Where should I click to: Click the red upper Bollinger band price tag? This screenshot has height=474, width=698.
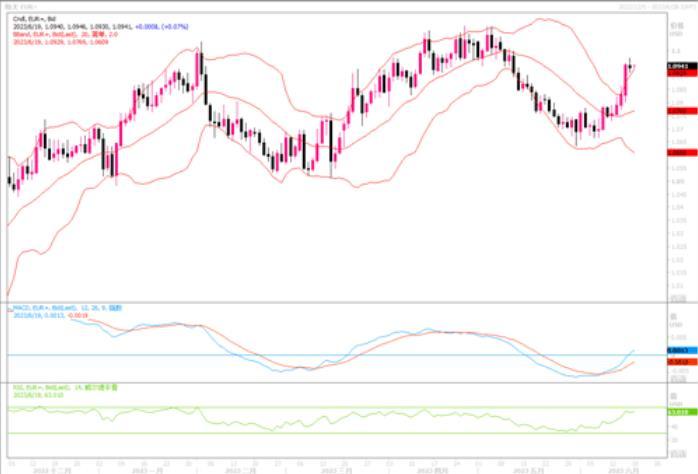pyautogui.click(x=676, y=74)
